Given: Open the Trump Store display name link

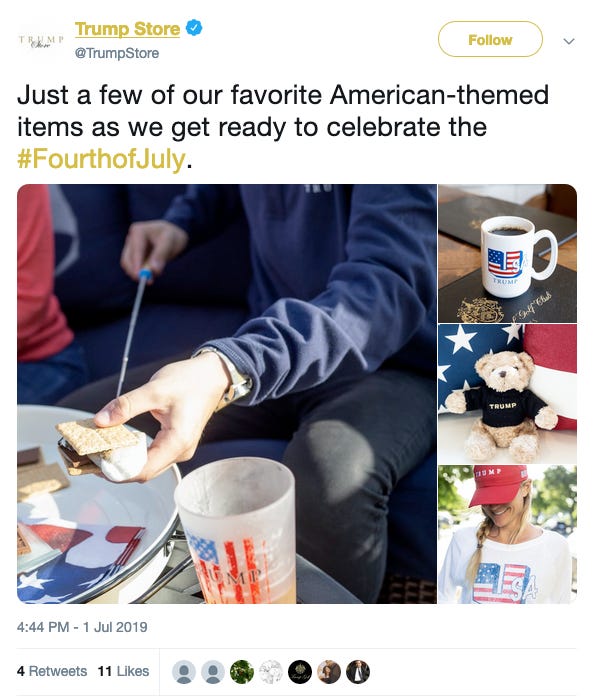Looking at the screenshot, I should [x=127, y=29].
